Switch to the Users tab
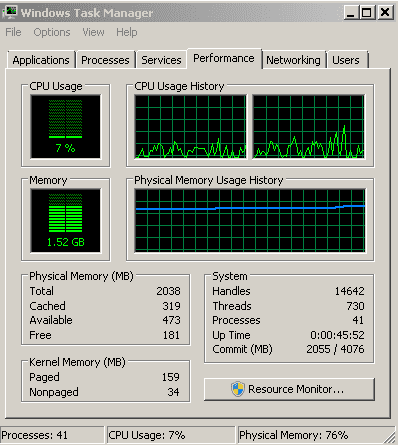Viewport: 398px width, 445px height. tap(346, 60)
